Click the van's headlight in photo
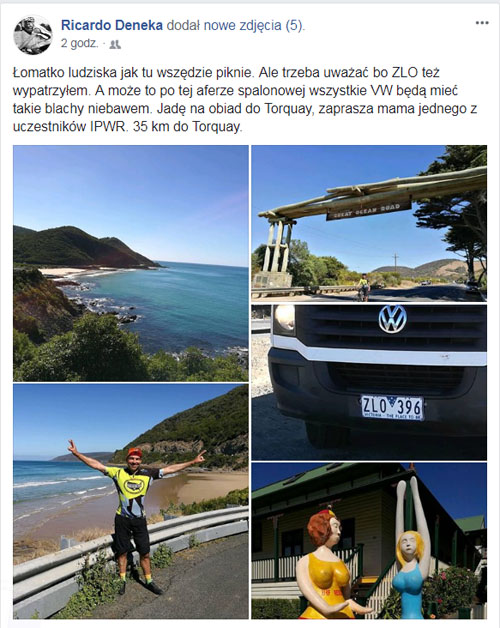500x628 pixels. pos(285,319)
